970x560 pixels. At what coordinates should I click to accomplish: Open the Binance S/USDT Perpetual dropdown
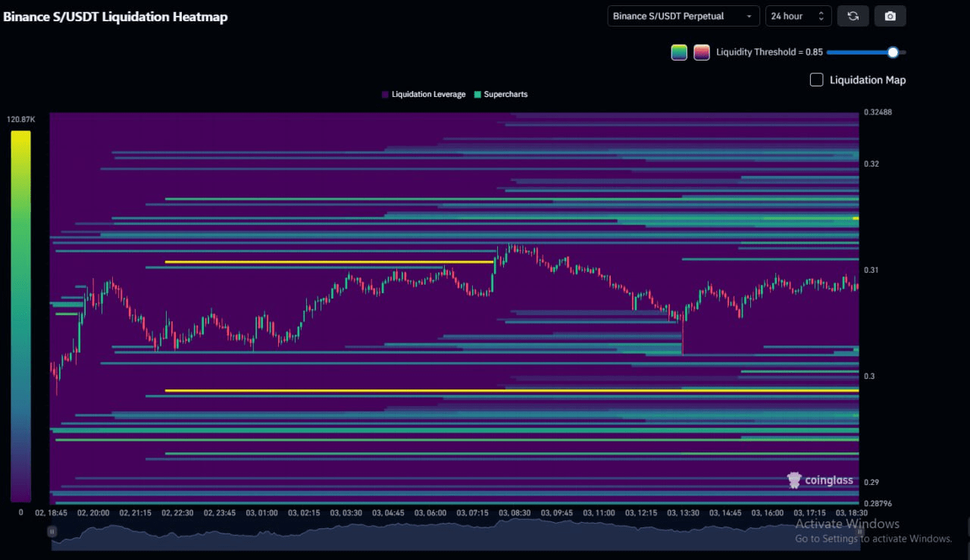[683, 16]
